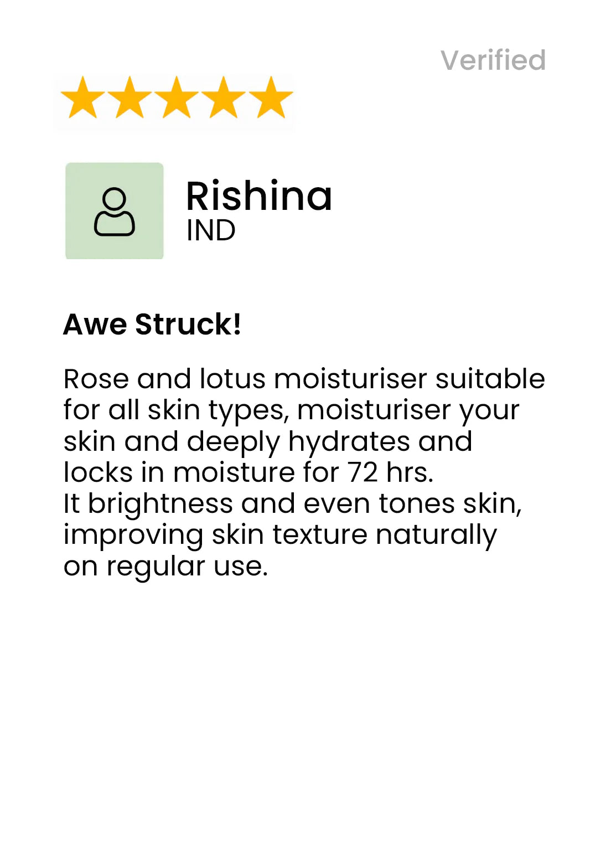The height and width of the screenshot is (844, 616).
Task: Click the "improving skin texture naturally" line
Action: click(281, 536)
